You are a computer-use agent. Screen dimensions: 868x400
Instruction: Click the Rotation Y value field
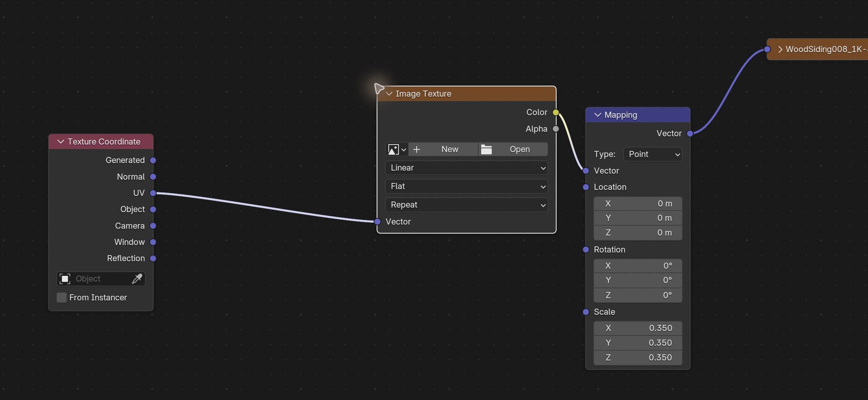(638, 280)
